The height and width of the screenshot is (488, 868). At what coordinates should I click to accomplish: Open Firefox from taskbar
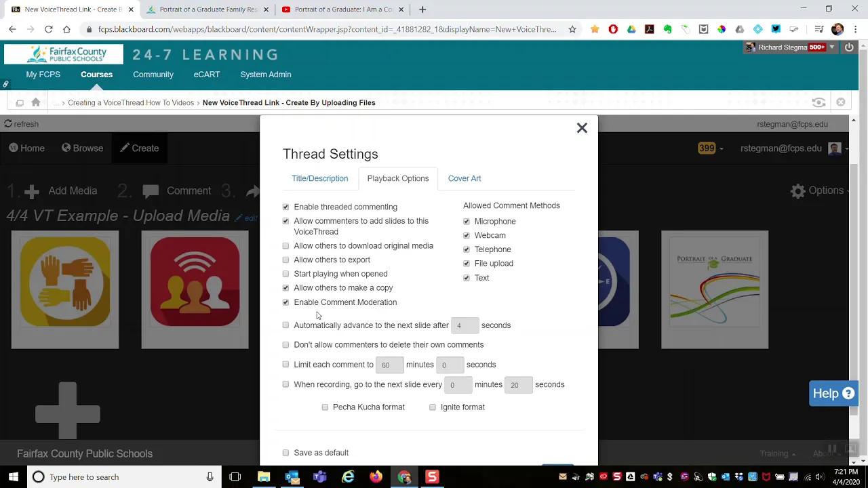coord(376,477)
